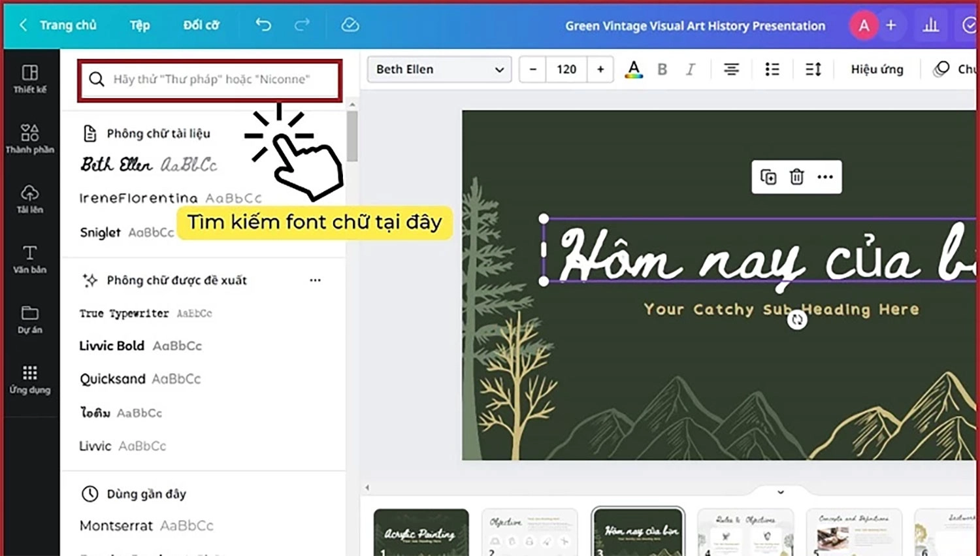The height and width of the screenshot is (556, 980).
Task: Toggle italic formatting
Action: pos(690,69)
